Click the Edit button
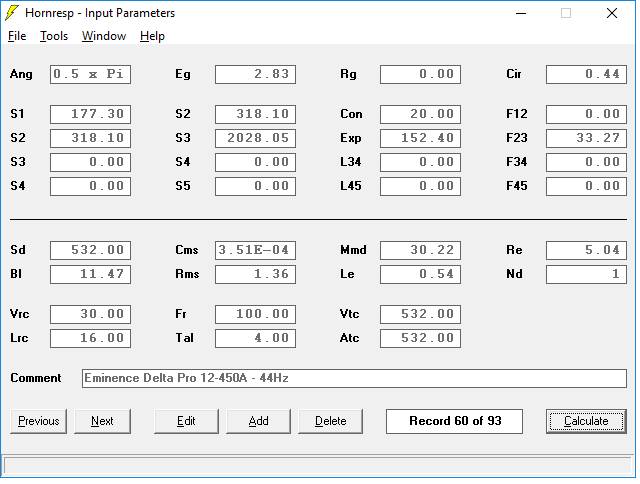640x484 pixels. pyautogui.click(x=186, y=421)
